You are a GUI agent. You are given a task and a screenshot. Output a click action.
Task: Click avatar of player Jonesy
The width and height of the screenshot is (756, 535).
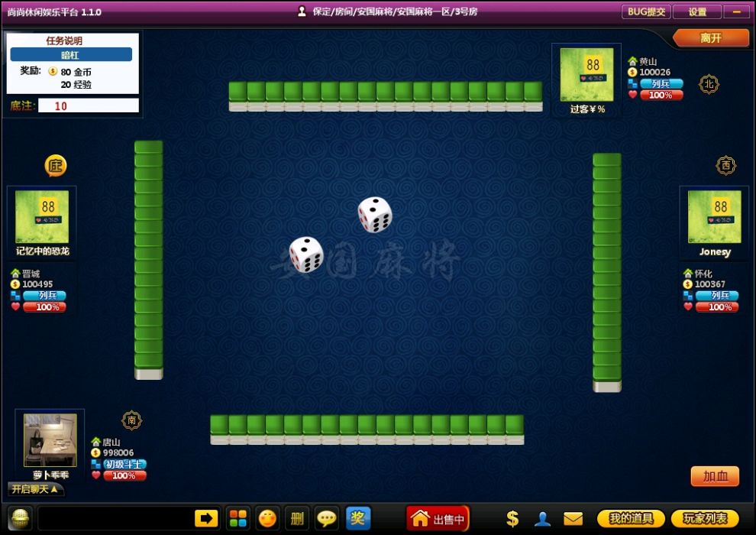[715, 216]
